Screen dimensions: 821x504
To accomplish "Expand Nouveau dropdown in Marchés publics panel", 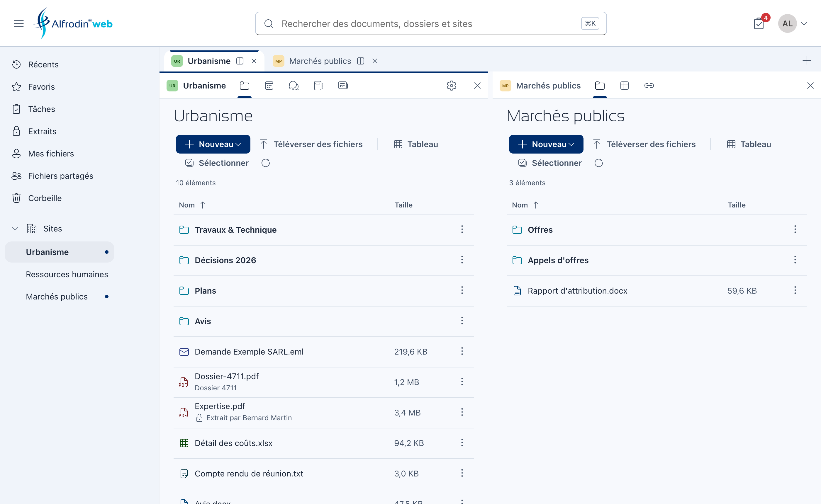I will [x=546, y=144].
